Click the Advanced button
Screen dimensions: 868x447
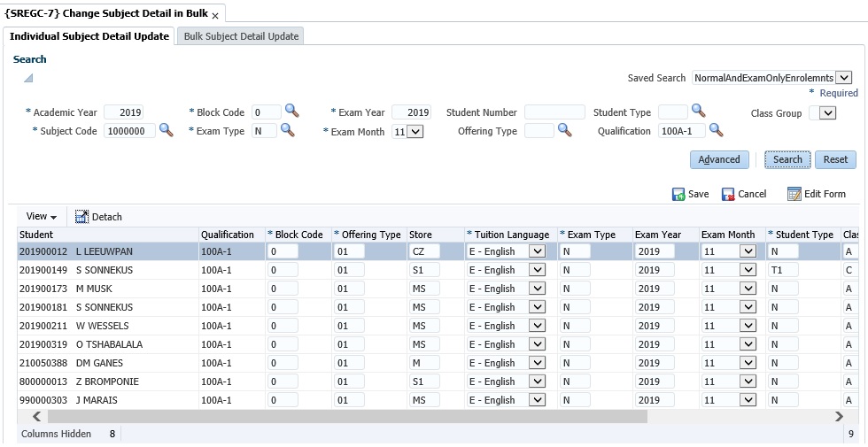719,159
